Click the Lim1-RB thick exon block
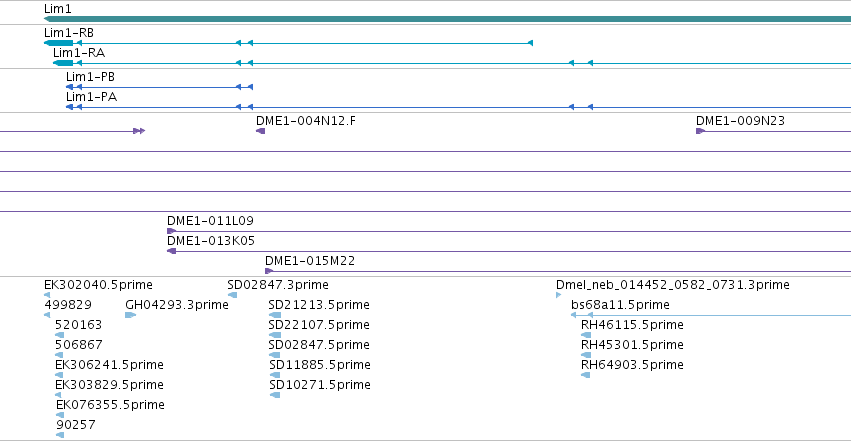Image resolution: width=851 pixels, height=441 pixels. point(59,43)
